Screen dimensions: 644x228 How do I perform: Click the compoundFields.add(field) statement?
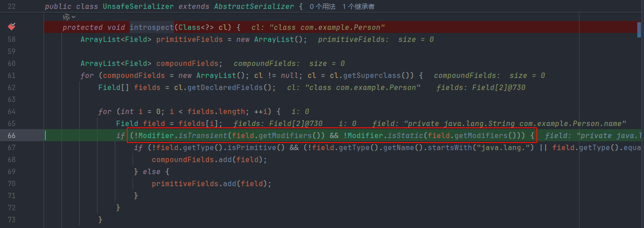pyautogui.click(x=210, y=159)
